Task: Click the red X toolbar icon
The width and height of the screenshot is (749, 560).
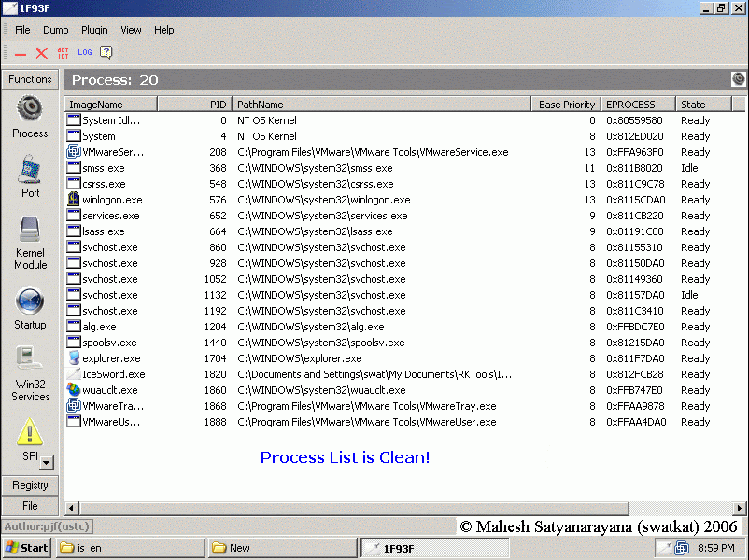Action: click(x=41, y=53)
